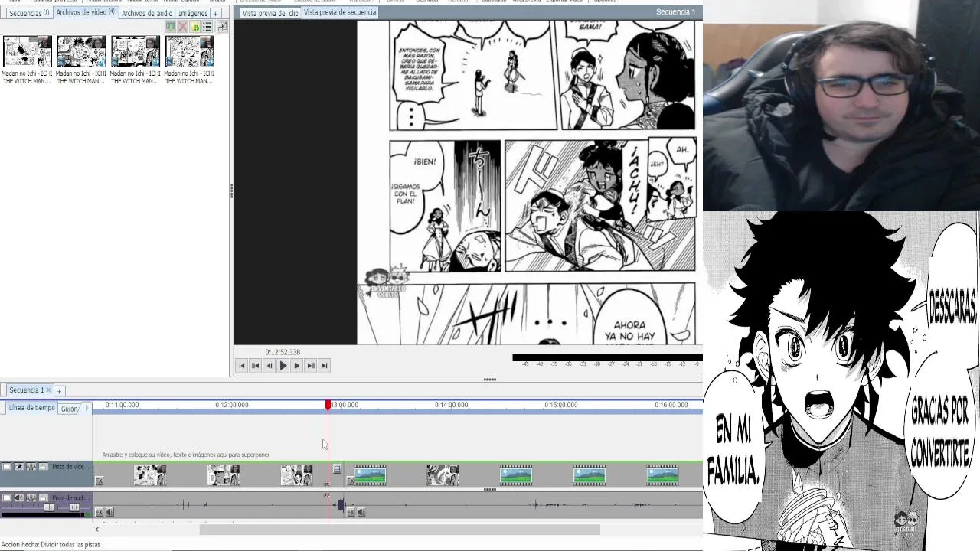The width and height of the screenshot is (980, 551).
Task: Select the first landscape placeholder clip after playhead
Action: pos(370,475)
